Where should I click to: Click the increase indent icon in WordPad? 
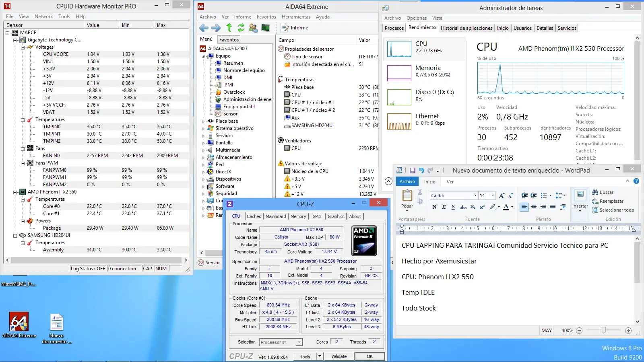(533, 195)
